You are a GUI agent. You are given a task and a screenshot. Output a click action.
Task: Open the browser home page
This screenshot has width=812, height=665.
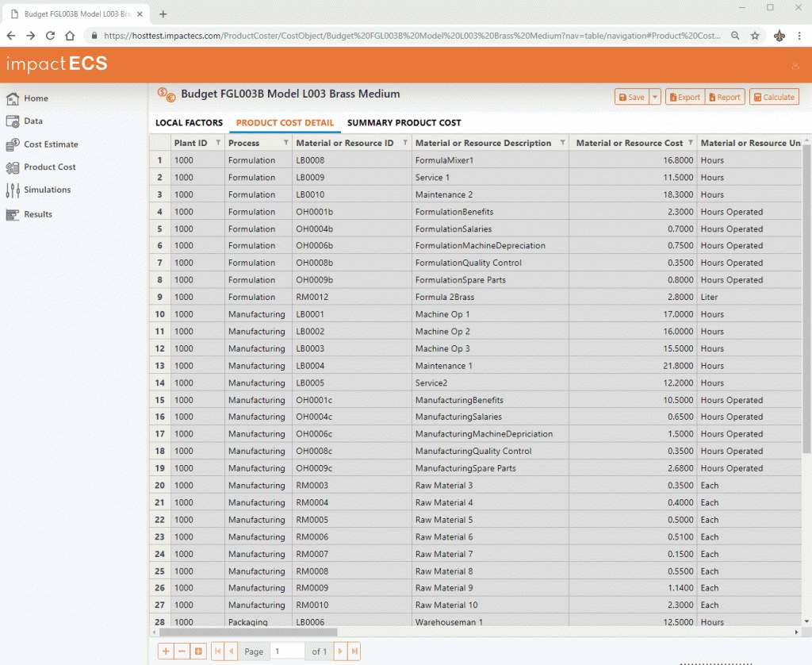[70, 36]
